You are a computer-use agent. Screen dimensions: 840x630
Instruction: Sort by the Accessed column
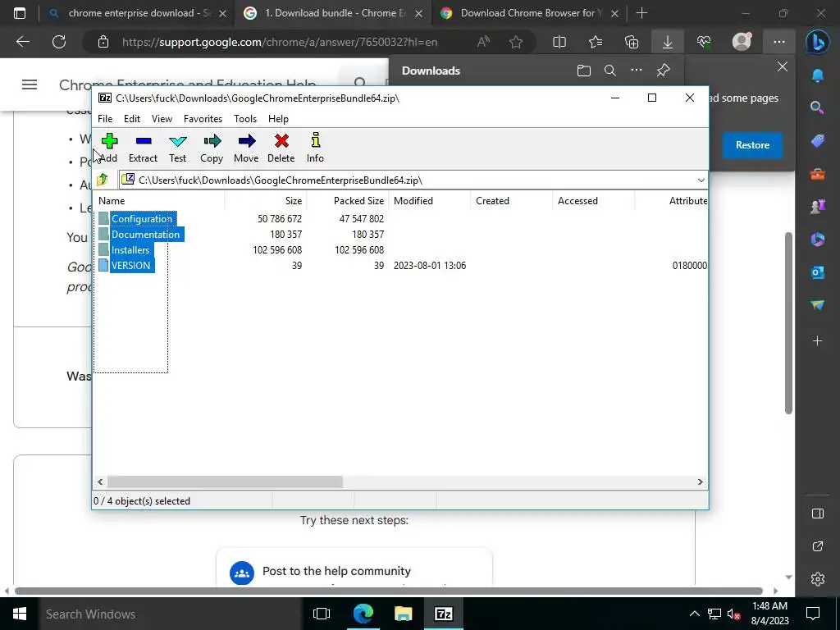[594, 201]
